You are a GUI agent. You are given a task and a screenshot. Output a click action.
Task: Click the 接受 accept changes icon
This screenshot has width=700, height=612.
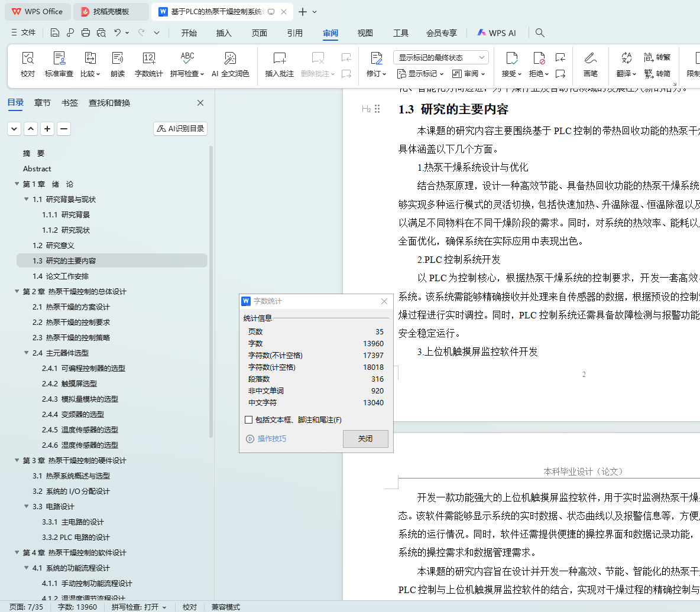click(511, 58)
